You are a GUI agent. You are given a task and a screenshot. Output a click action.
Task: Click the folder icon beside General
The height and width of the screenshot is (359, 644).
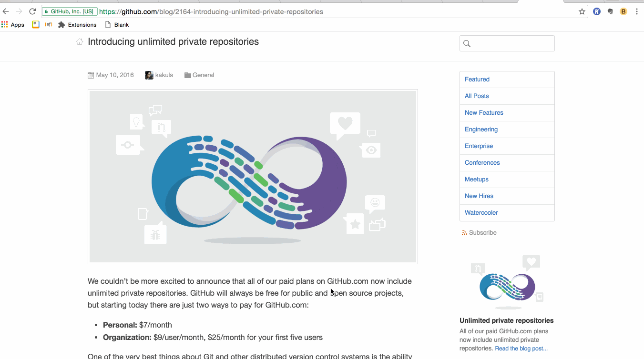(188, 75)
